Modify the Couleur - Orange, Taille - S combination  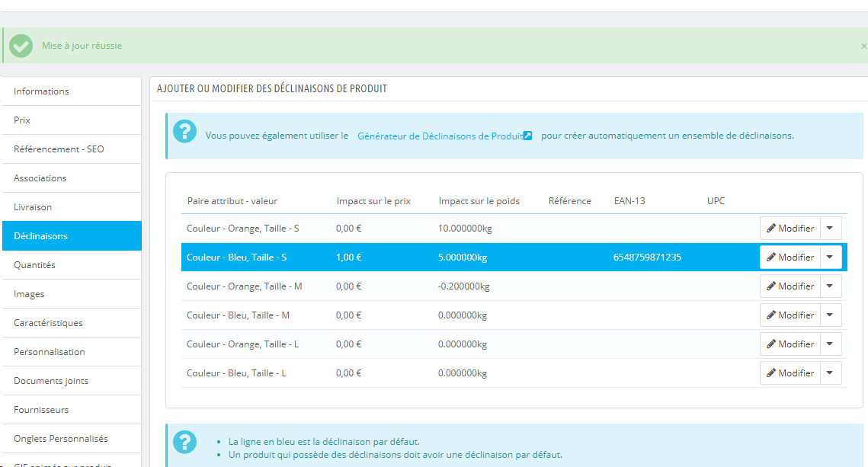pos(790,228)
